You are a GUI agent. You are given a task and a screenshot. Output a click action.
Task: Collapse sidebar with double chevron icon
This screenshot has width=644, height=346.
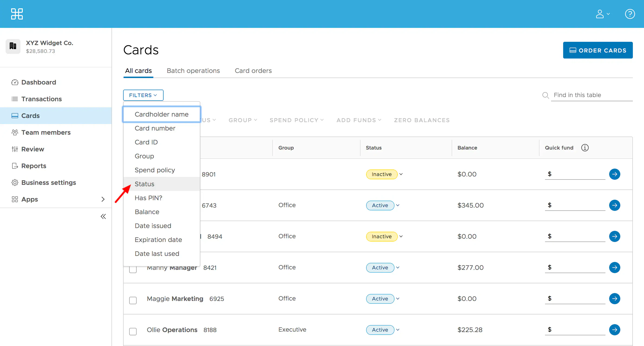tap(103, 216)
